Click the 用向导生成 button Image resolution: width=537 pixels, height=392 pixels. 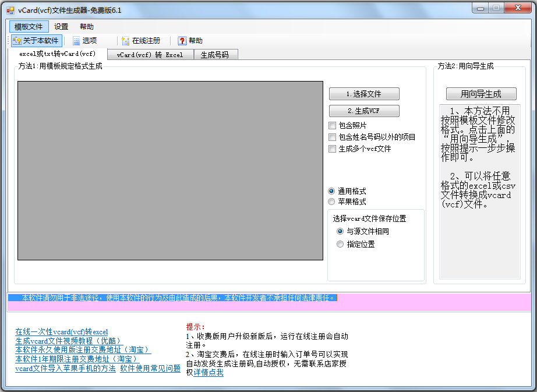click(481, 94)
